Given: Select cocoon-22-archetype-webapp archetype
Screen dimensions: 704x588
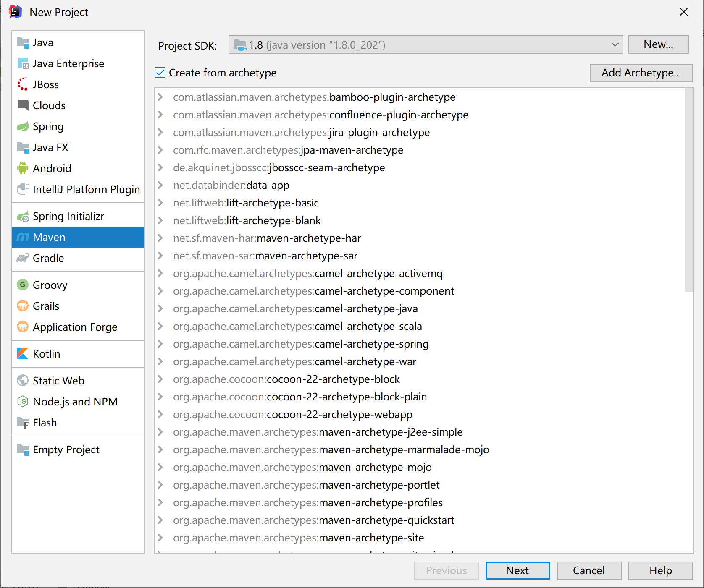Looking at the screenshot, I should point(293,414).
